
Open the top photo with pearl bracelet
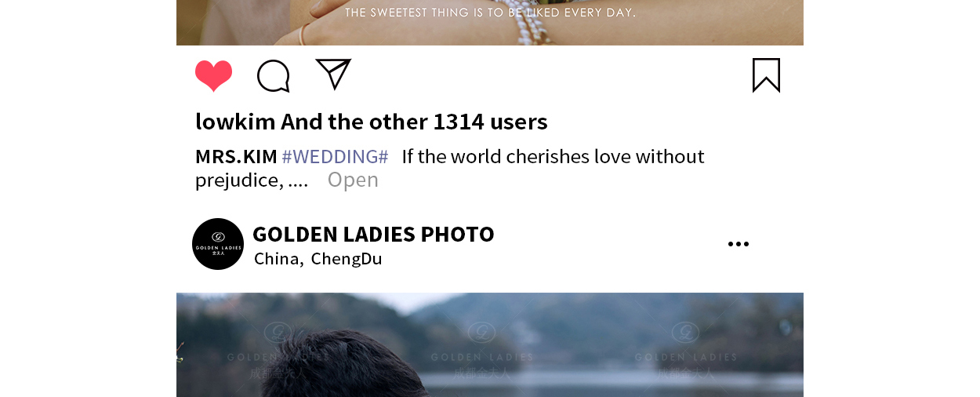click(x=490, y=23)
